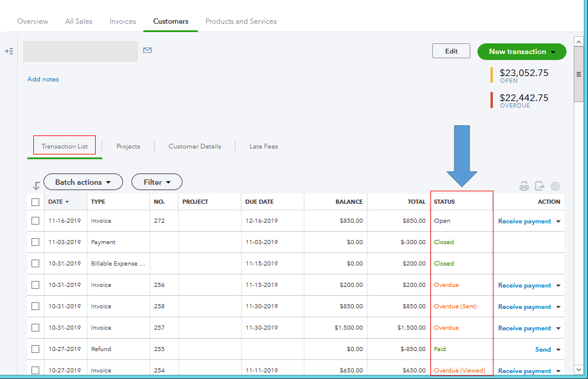Click Send for Refund 255

543,349
